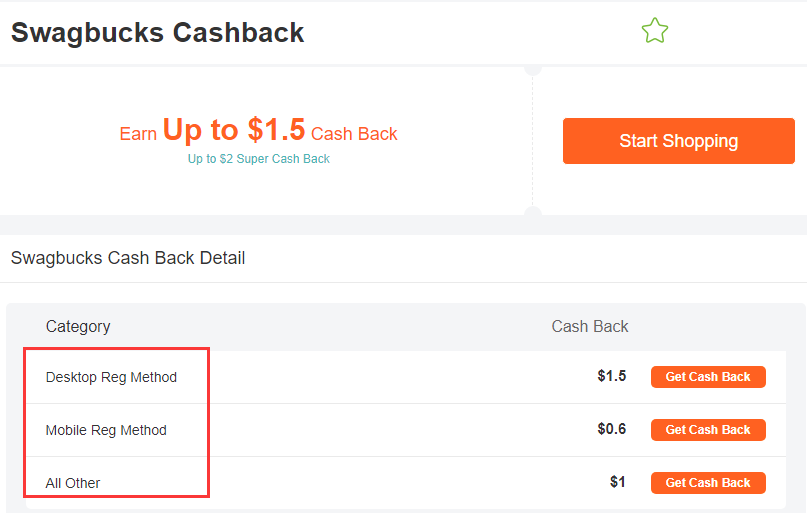
Task: Click the dashed divider beside Start Shopping
Action: coord(533,140)
